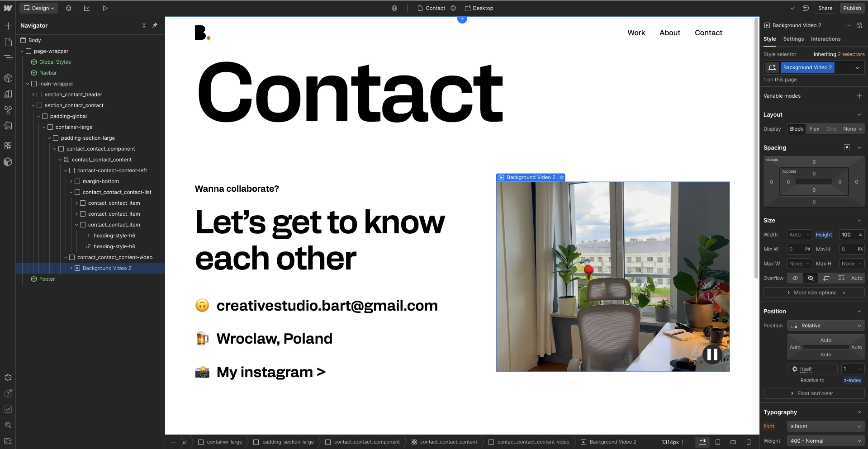This screenshot has width=868, height=449.
Task: Set Overflow to visible eye icon
Action: pos(795,278)
